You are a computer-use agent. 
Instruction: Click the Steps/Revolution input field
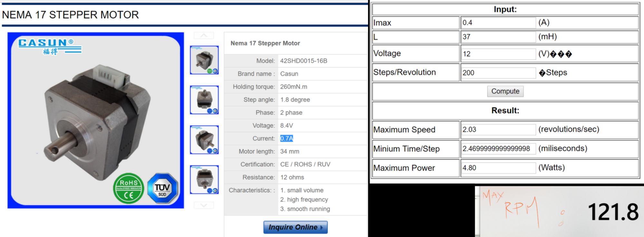498,73
